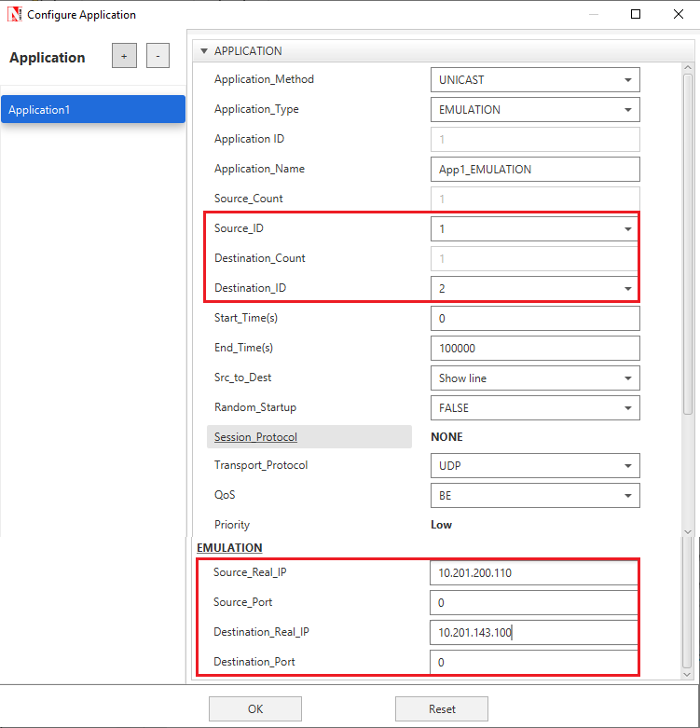Open the Application_Type dropdown

[534, 110]
